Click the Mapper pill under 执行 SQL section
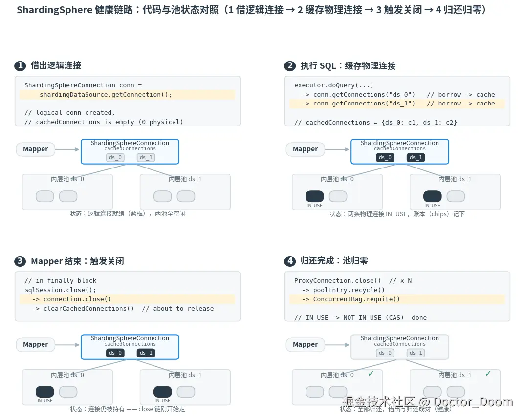Image resolution: width=525 pixels, height=420 pixels. click(x=306, y=149)
